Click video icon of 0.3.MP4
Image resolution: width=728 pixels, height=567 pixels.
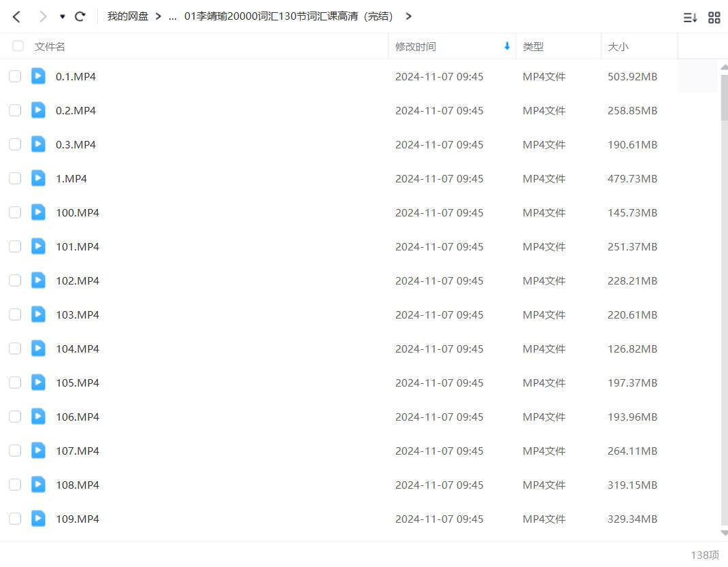(x=39, y=144)
